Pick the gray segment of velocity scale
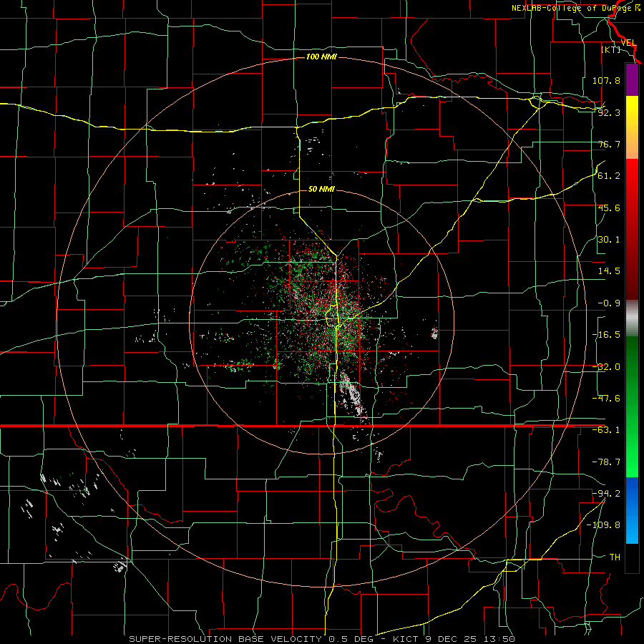644x644 pixels. tap(632, 318)
